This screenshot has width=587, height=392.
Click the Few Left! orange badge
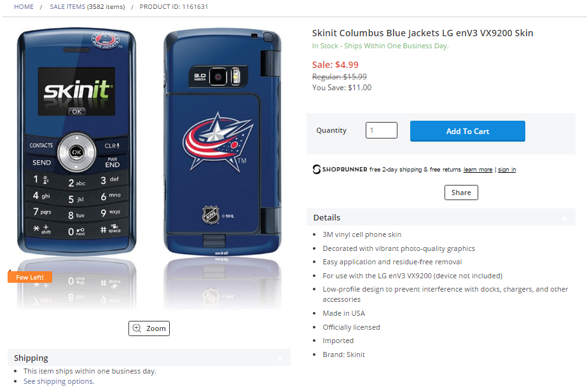point(30,277)
